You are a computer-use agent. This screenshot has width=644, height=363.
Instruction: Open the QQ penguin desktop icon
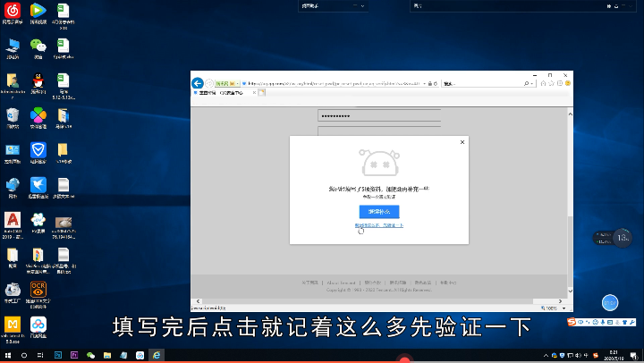pyautogui.click(x=38, y=80)
